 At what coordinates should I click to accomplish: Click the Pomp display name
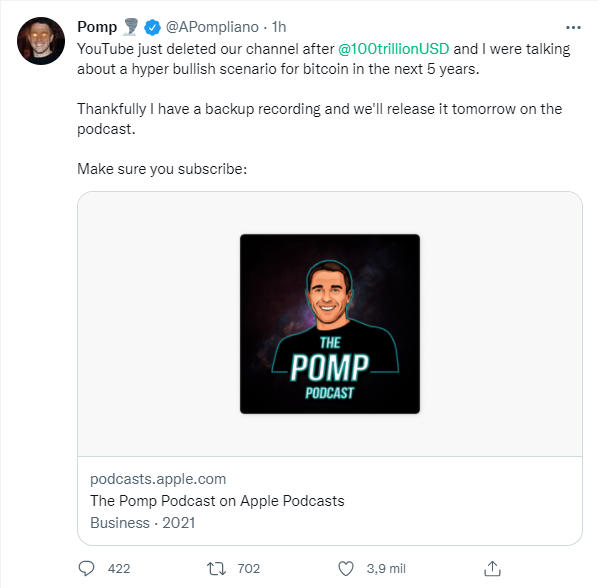[x=97, y=27]
